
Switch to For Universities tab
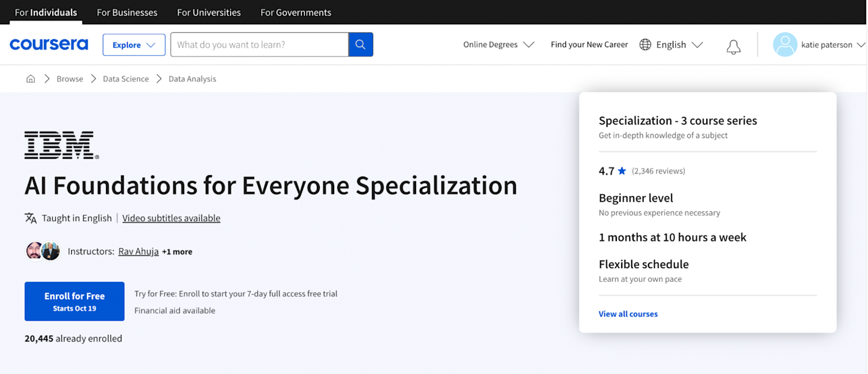click(x=209, y=12)
